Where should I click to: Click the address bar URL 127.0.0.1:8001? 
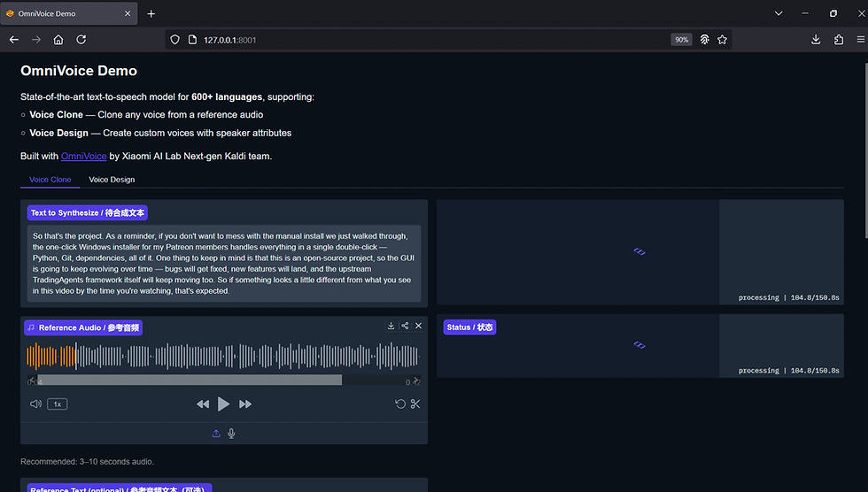tap(229, 40)
